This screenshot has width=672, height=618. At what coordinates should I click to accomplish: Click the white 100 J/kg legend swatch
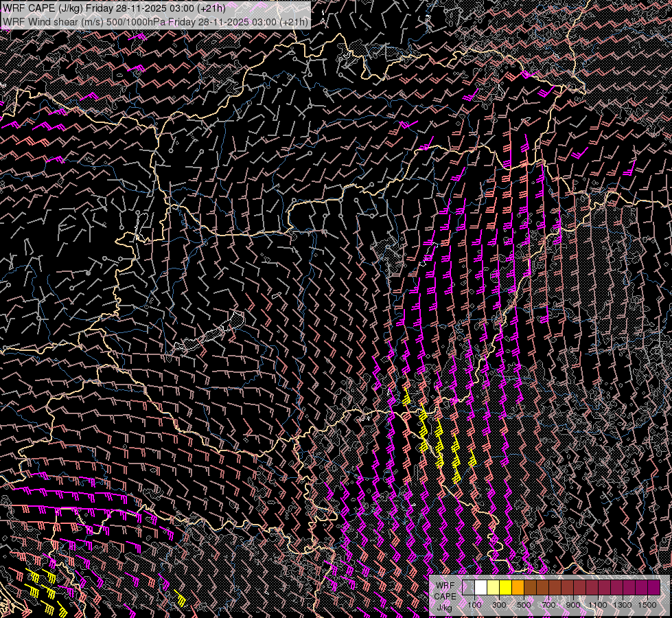pyautogui.click(x=480, y=587)
